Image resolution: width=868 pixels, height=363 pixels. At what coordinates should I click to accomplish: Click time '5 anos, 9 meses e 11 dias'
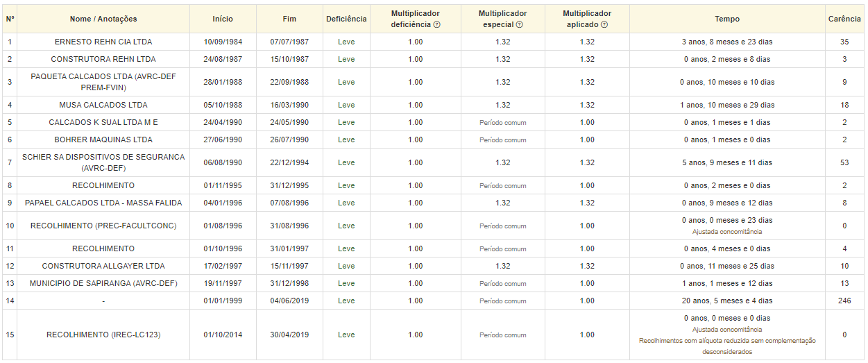tap(727, 162)
